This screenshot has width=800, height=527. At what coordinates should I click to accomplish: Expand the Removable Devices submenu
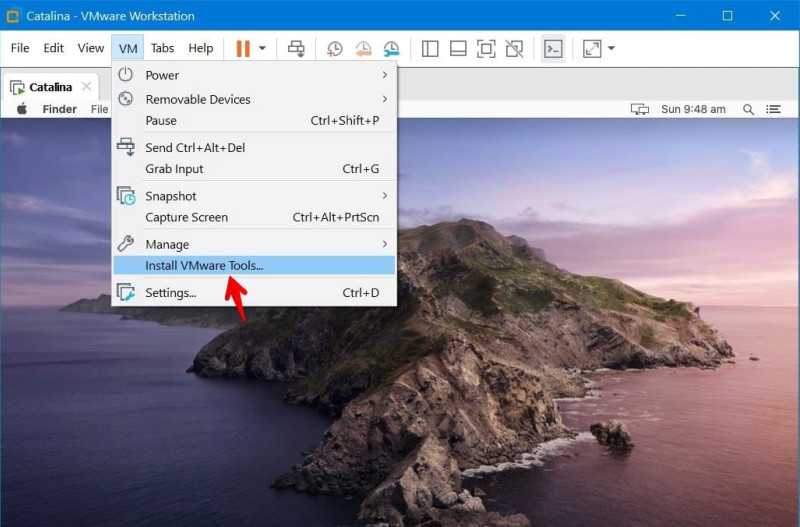coord(254,99)
